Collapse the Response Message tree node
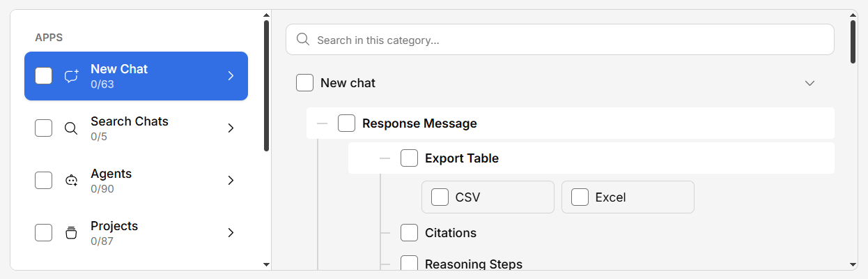This screenshot has width=868, height=279. pyautogui.click(x=322, y=123)
